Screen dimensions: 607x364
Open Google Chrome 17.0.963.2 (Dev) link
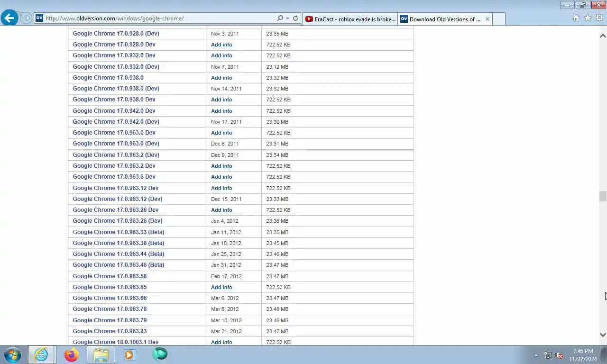pos(116,155)
